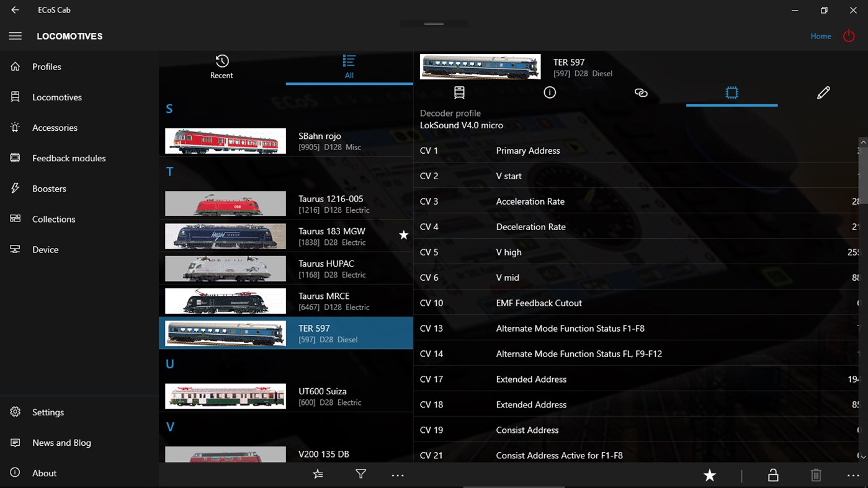This screenshot has height=488, width=868.
Task: Select Taurus HUPAC locomotive
Action: point(286,268)
